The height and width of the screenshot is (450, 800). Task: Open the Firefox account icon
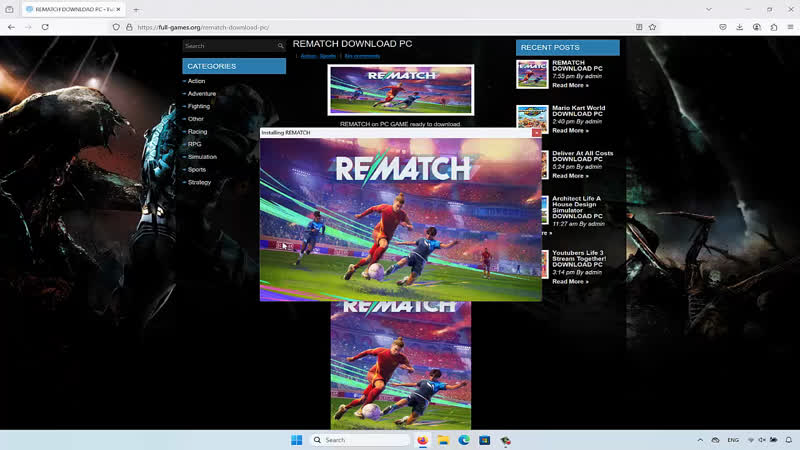click(757, 27)
